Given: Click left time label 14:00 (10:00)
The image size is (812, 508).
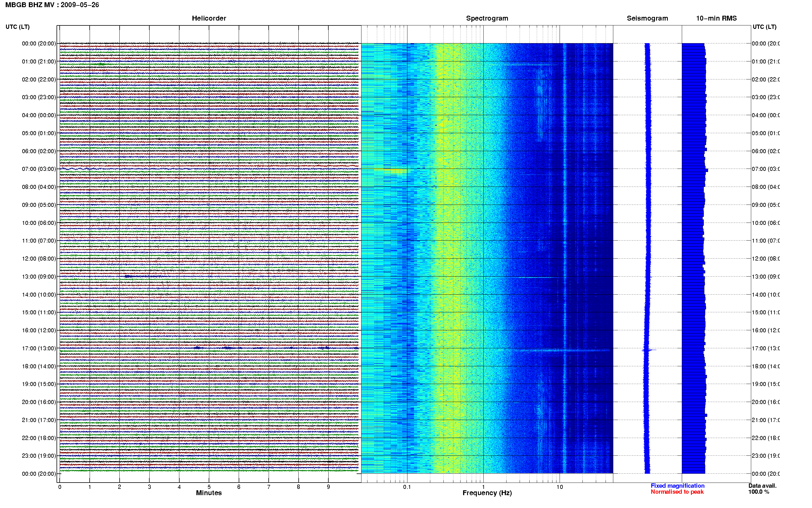Looking at the screenshot, I should click(x=39, y=295).
